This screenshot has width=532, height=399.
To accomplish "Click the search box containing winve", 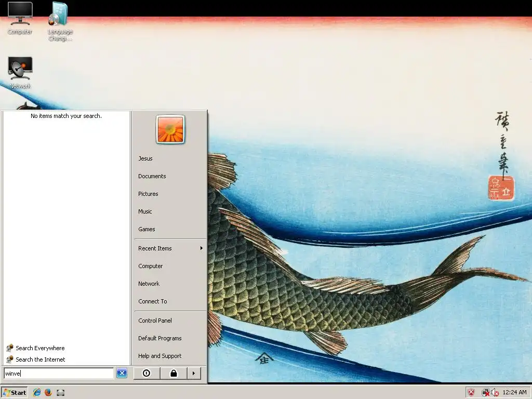I will (59, 373).
